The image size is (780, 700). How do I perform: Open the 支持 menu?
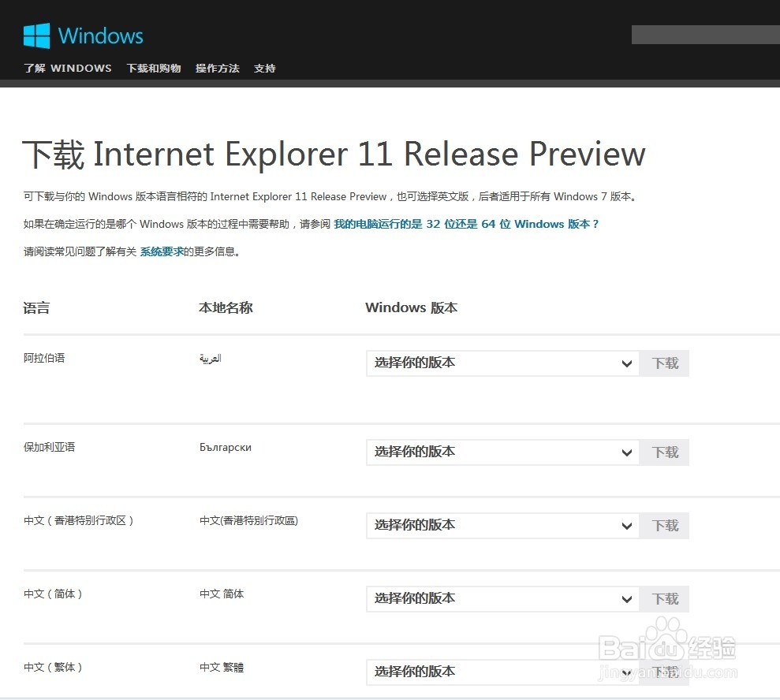pos(265,68)
